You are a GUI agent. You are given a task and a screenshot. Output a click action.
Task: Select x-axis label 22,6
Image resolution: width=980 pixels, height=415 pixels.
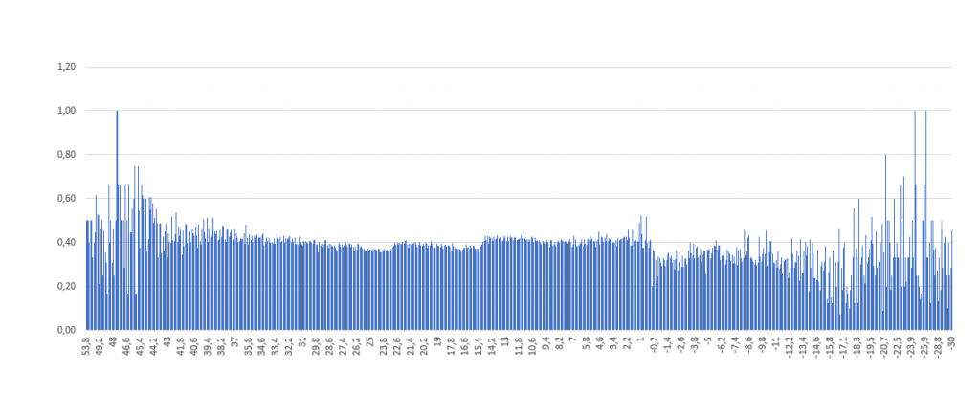397,346
